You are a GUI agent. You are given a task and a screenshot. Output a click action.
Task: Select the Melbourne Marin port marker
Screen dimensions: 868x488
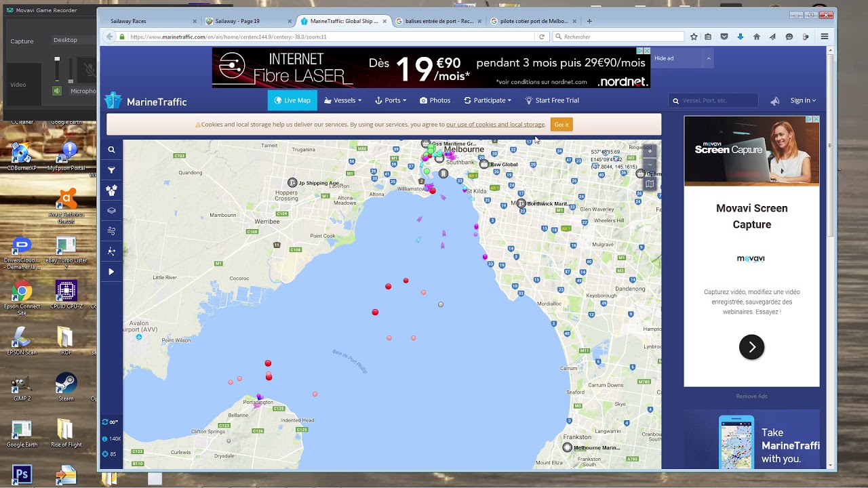568,447
